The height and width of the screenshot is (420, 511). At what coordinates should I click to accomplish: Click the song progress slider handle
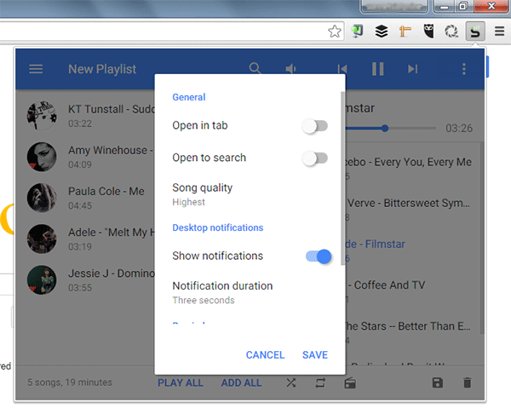385,128
